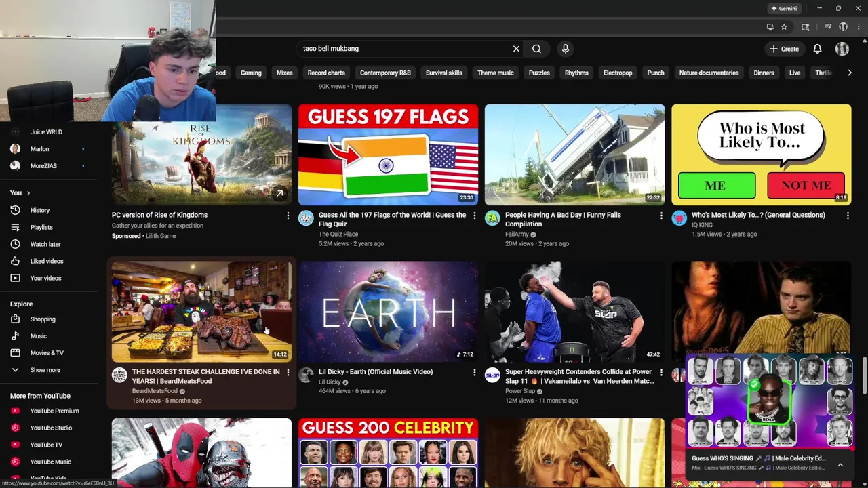Open Playlists in the sidebar

tap(41, 227)
